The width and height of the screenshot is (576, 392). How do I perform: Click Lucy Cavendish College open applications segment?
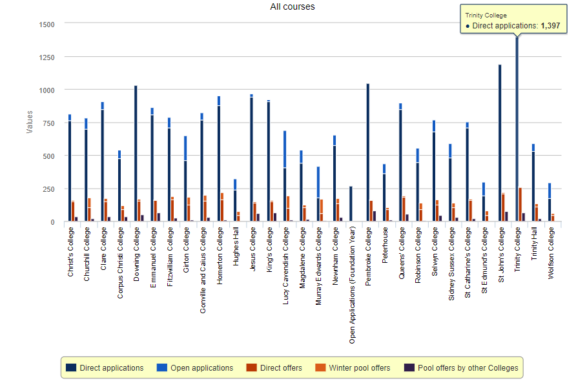[x=285, y=149]
